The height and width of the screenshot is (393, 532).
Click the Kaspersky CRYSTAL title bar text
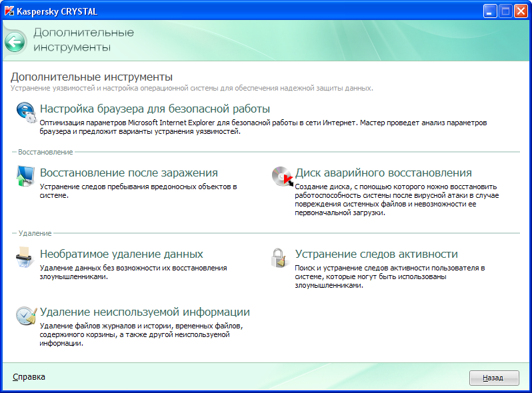57,11
